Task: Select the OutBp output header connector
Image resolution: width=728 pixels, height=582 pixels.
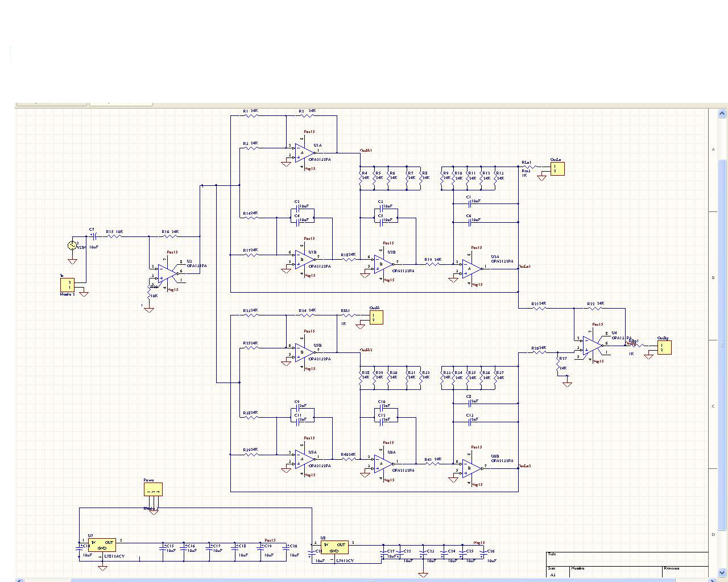Action: pyautogui.click(x=664, y=347)
